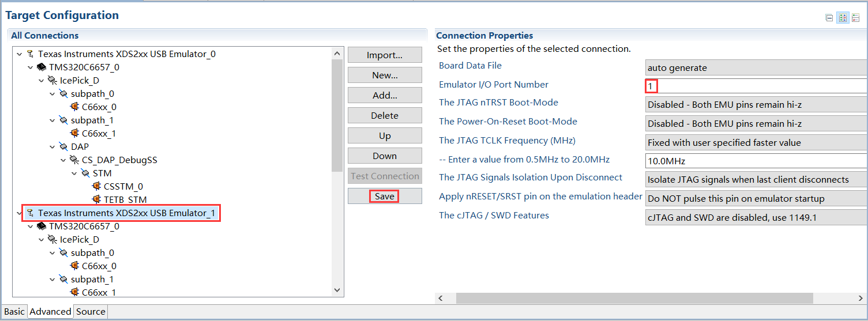This screenshot has height=321, width=868.
Task: Switch to stacked vertical layout icon
Action: tap(856, 18)
